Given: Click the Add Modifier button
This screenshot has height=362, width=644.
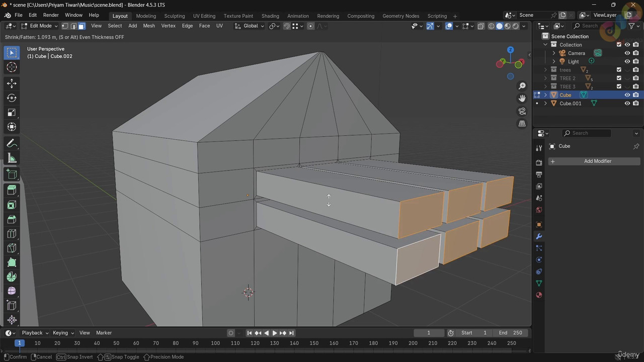Looking at the screenshot, I should [x=594, y=161].
